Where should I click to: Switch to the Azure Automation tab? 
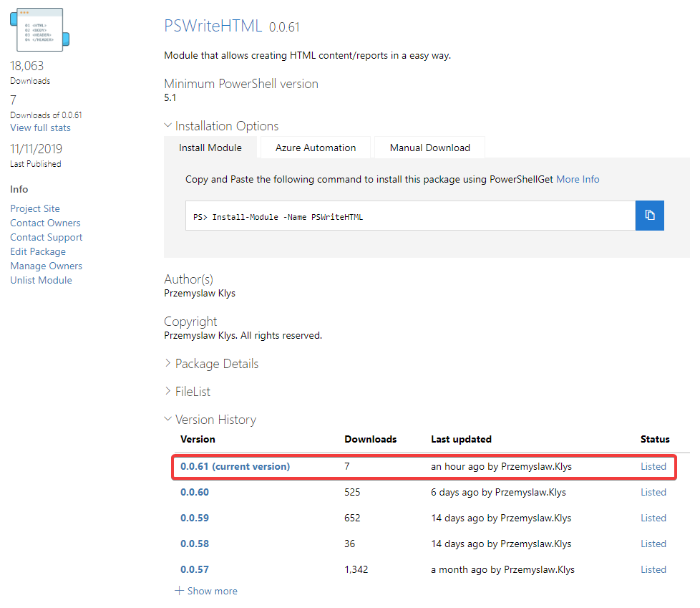click(x=315, y=148)
